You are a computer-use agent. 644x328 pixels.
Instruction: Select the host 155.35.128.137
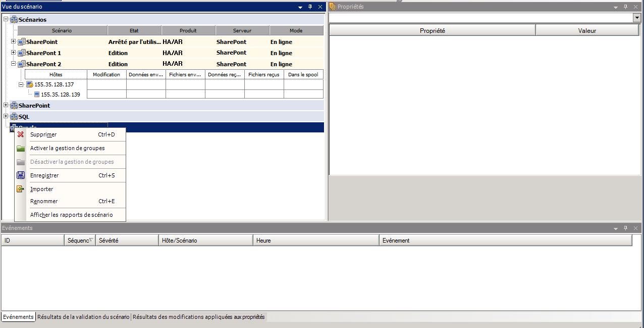click(x=54, y=84)
